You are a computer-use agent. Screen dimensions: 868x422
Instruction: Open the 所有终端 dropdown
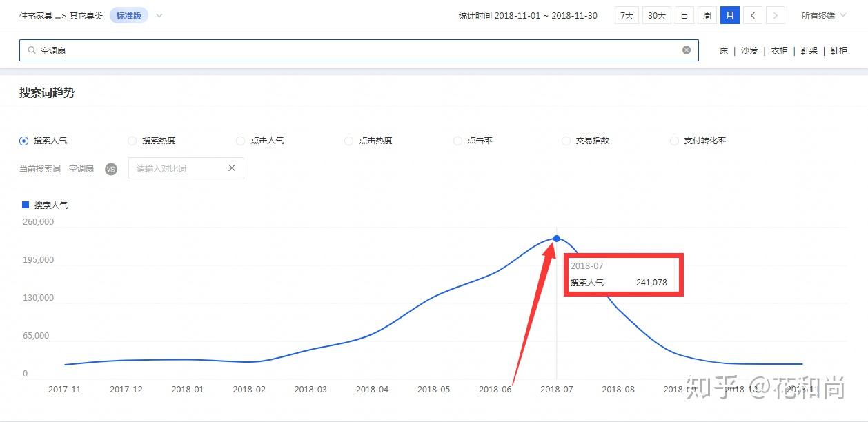click(x=823, y=15)
